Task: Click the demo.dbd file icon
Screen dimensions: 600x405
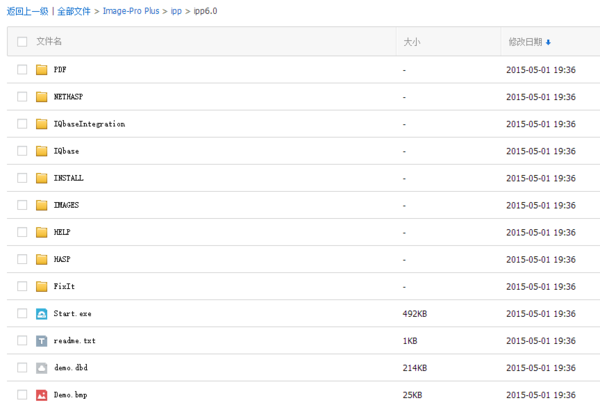Action: point(42,367)
